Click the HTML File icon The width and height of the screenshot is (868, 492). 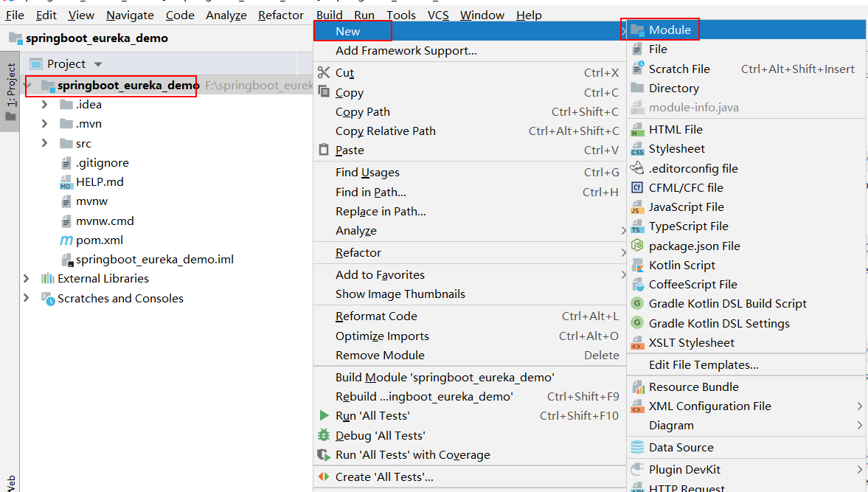(637, 130)
